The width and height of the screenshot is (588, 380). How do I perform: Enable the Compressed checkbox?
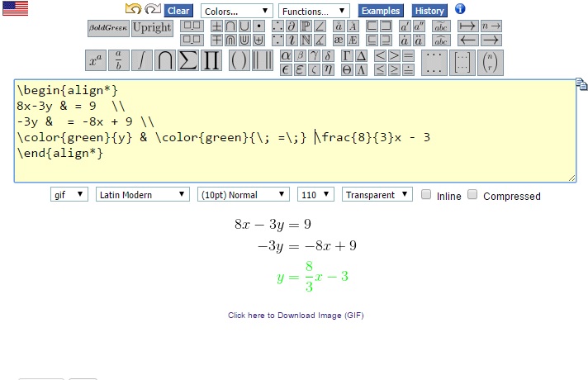pos(472,194)
